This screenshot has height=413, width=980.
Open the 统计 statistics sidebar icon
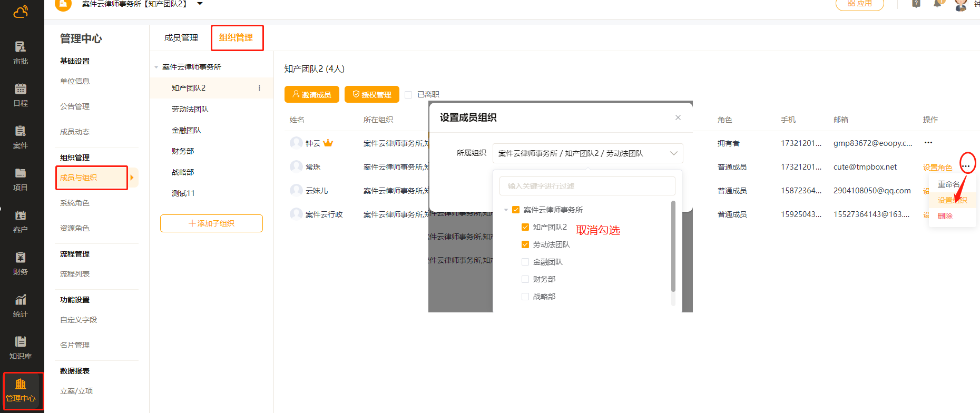coord(21,305)
